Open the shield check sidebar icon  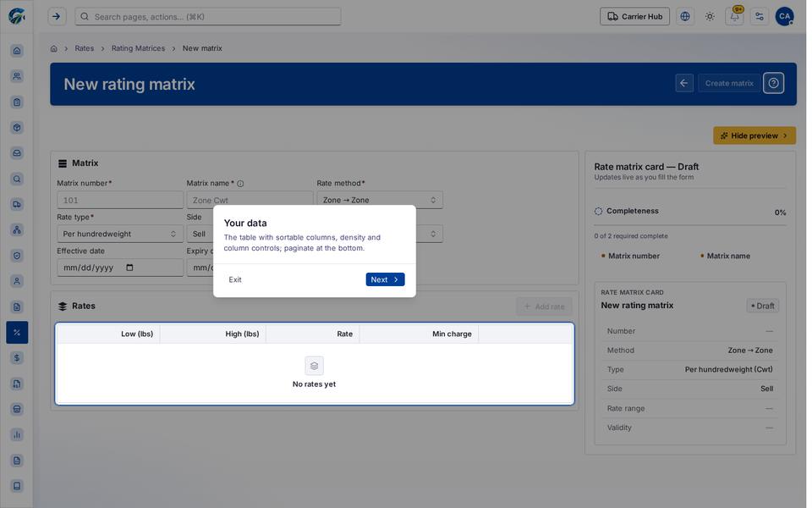coord(17,256)
